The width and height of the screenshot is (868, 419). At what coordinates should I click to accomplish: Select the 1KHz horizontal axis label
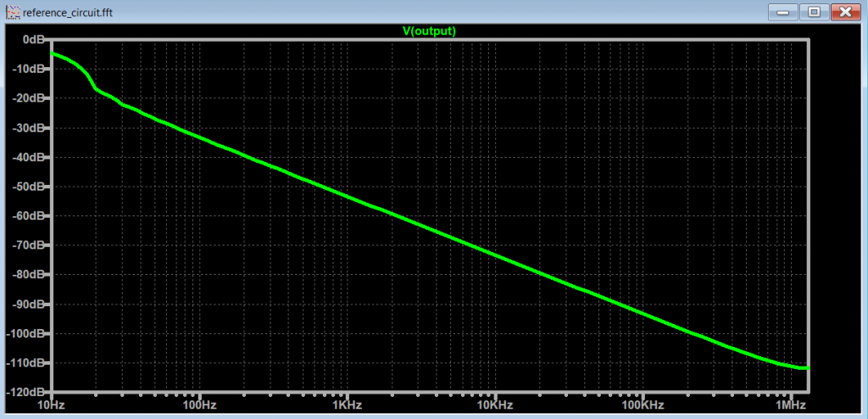tap(347, 405)
